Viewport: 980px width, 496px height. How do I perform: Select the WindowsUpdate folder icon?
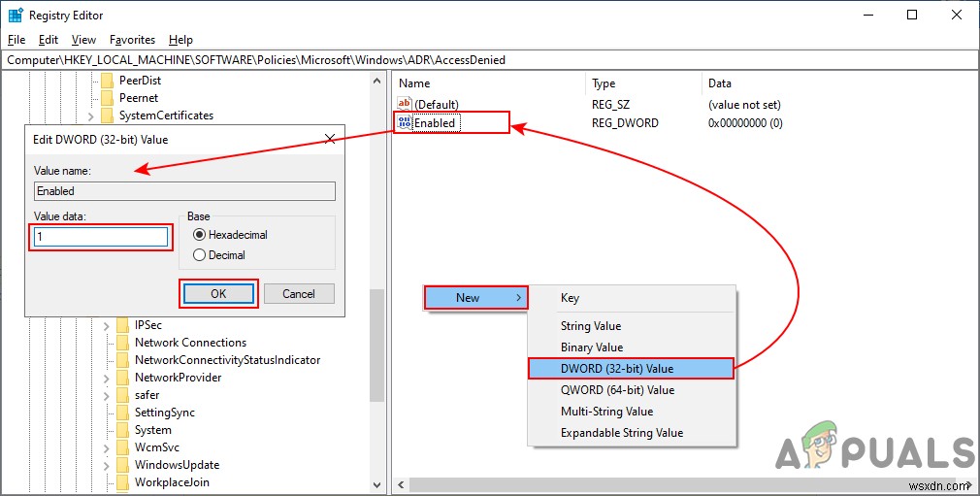(123, 465)
